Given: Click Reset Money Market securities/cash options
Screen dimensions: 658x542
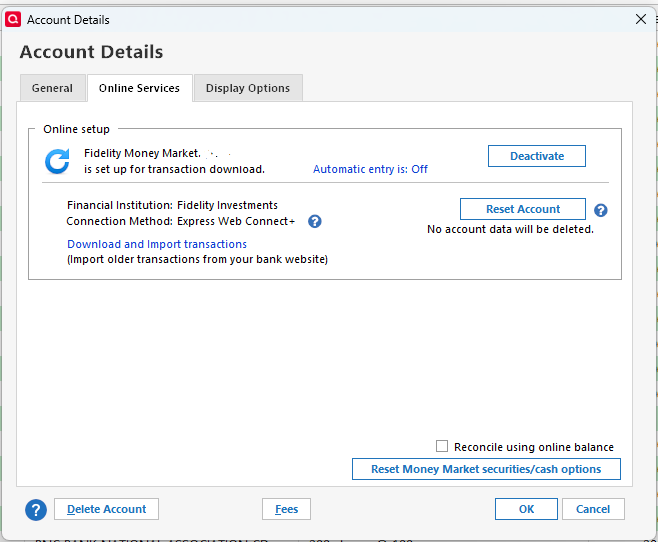Looking at the screenshot, I should [x=486, y=469].
